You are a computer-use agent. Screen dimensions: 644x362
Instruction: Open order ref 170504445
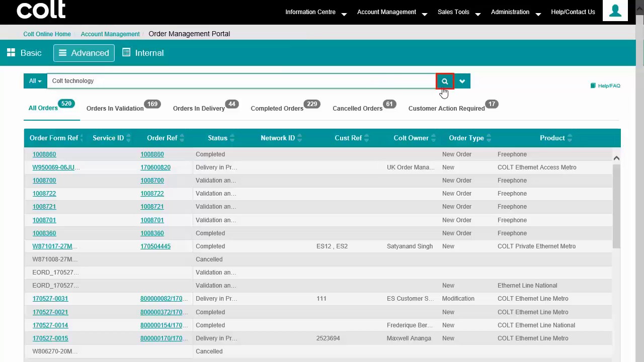[155, 246]
